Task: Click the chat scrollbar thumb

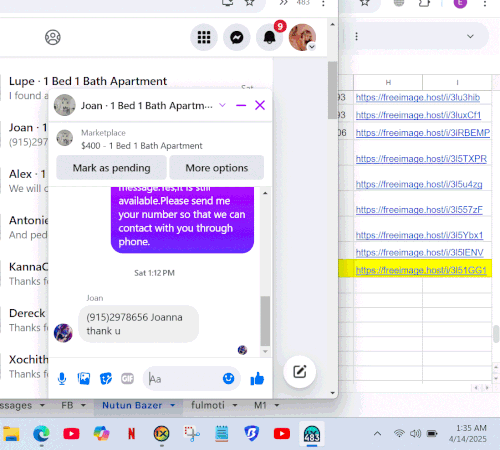Action: [265, 321]
